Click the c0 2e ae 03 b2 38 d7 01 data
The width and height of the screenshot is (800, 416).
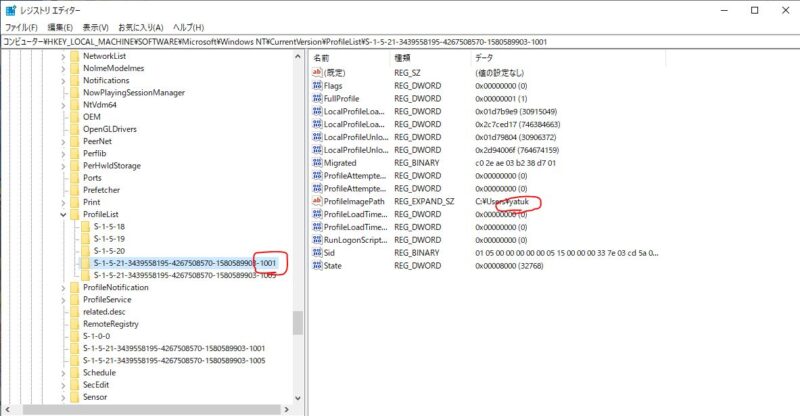tap(515, 162)
